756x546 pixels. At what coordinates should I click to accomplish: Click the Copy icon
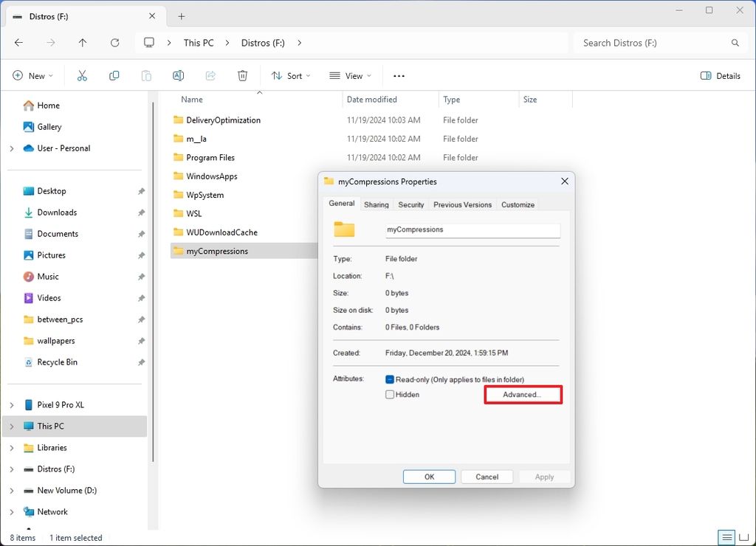click(x=114, y=75)
